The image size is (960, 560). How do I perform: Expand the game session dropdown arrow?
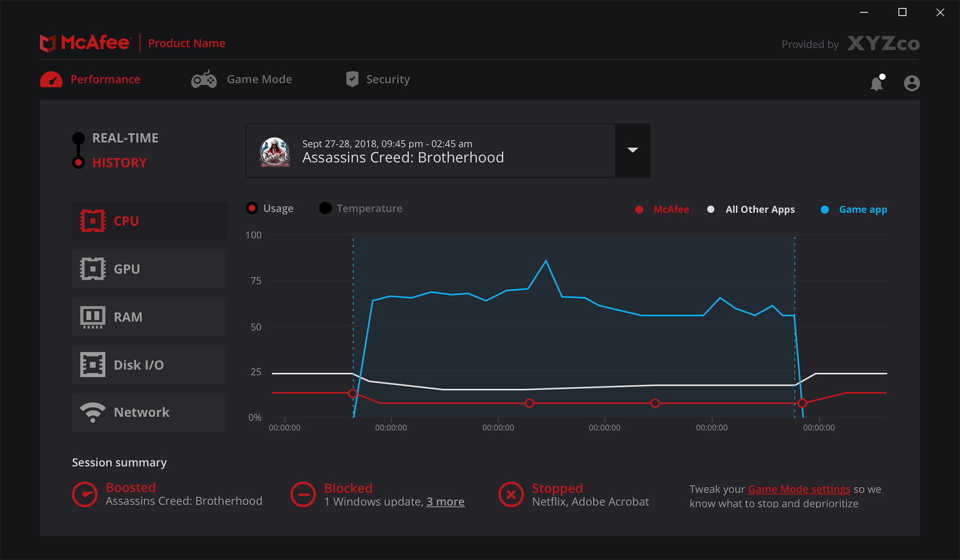click(x=632, y=150)
